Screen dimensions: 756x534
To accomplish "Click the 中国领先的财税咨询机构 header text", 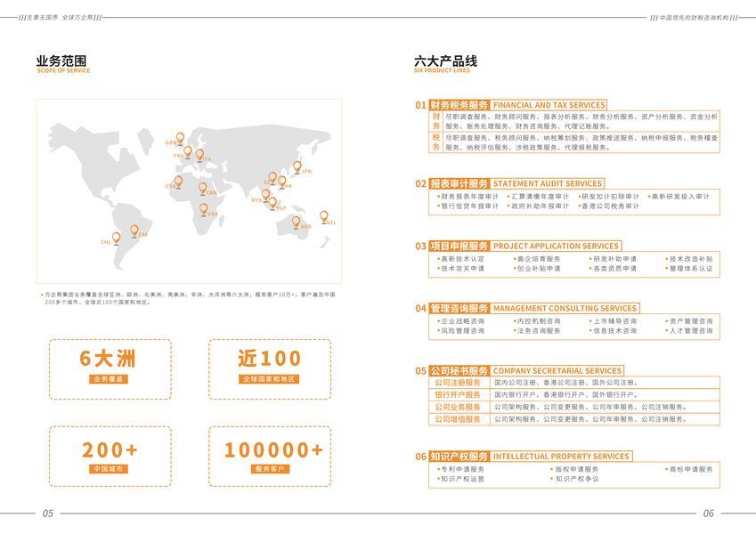I will (x=694, y=17).
